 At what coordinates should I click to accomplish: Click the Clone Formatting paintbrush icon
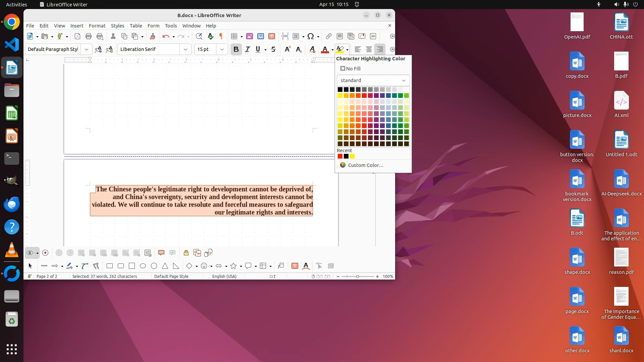[153, 36]
